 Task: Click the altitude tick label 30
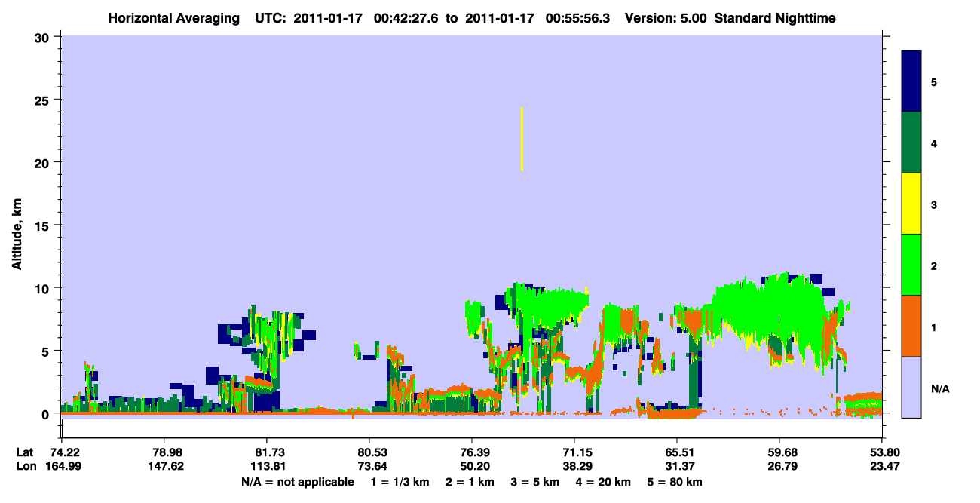click(43, 37)
